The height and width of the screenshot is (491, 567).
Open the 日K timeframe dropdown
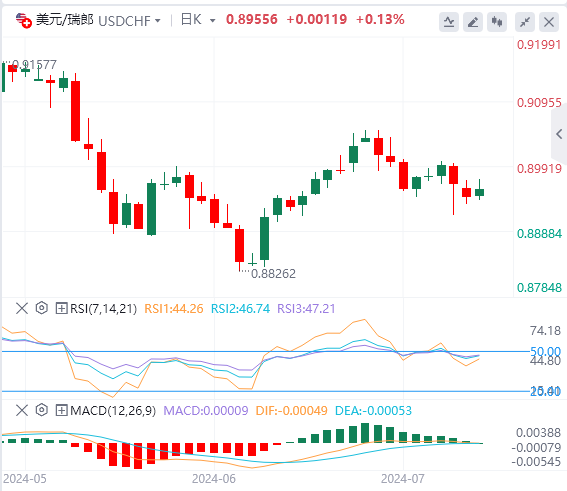(x=213, y=21)
